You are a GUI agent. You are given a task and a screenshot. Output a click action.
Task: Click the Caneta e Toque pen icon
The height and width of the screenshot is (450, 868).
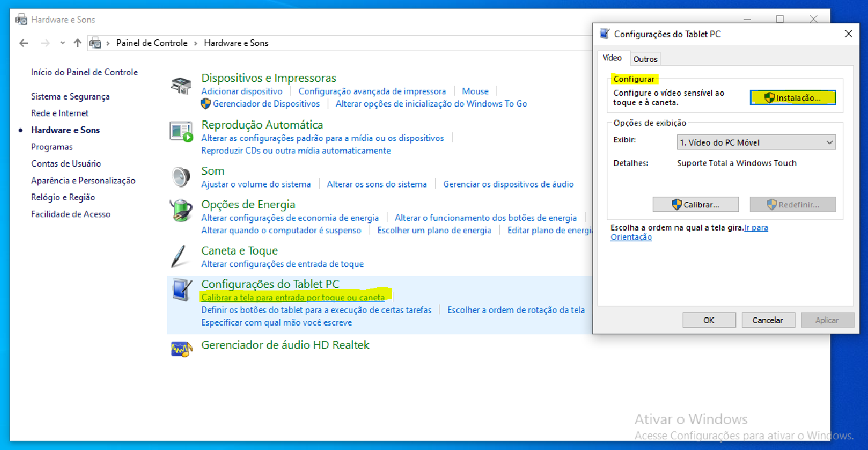(x=179, y=257)
